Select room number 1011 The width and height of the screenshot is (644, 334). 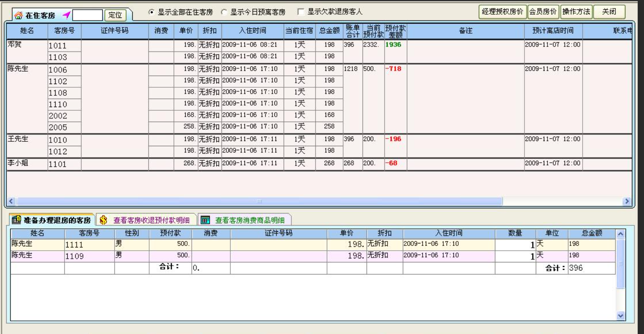point(57,46)
